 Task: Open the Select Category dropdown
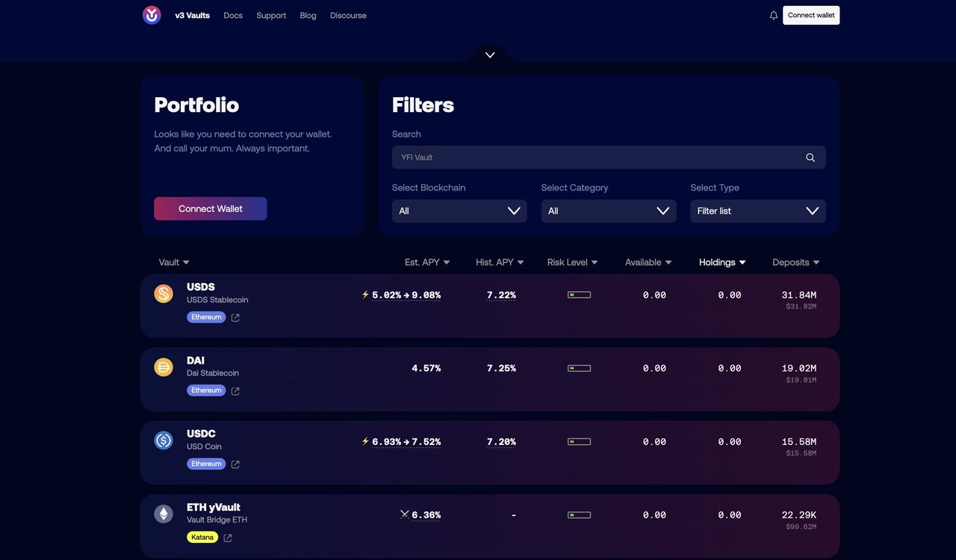pyautogui.click(x=609, y=211)
